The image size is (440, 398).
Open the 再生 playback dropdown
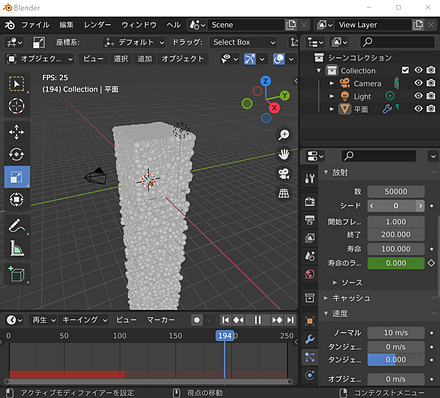[43, 320]
